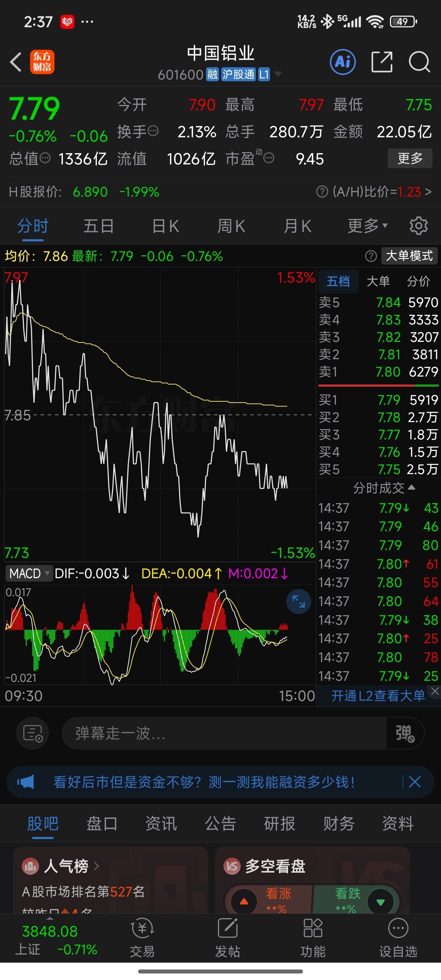Viewport: 441px width, 980px height.
Task: Tap the help icon before (A/H)比价
Action: (x=322, y=192)
